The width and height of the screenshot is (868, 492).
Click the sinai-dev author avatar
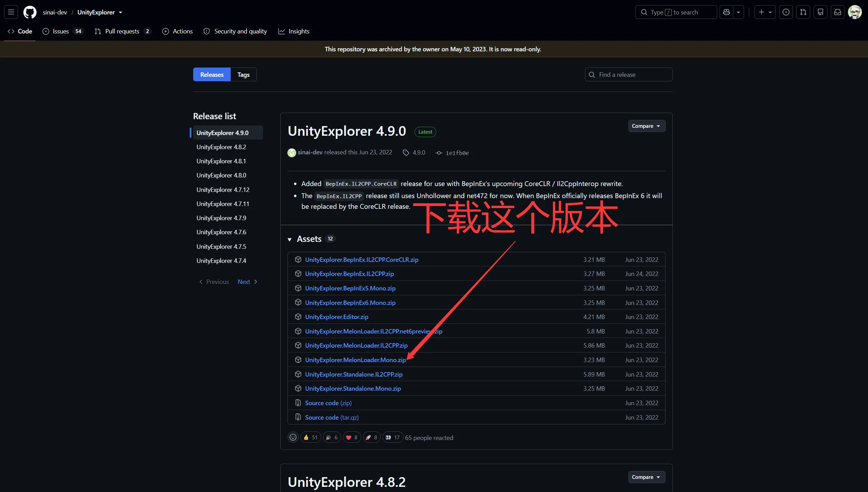pyautogui.click(x=292, y=153)
